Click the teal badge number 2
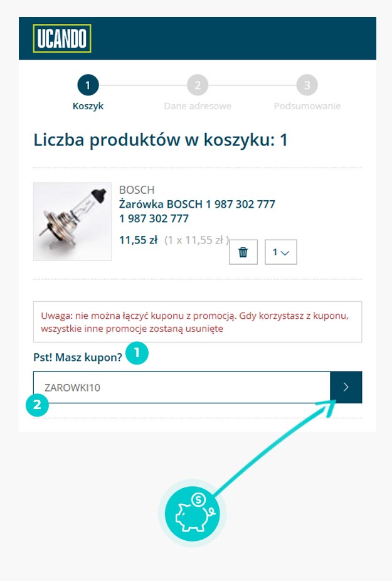Viewport: 392px width, 581px height. (x=37, y=405)
